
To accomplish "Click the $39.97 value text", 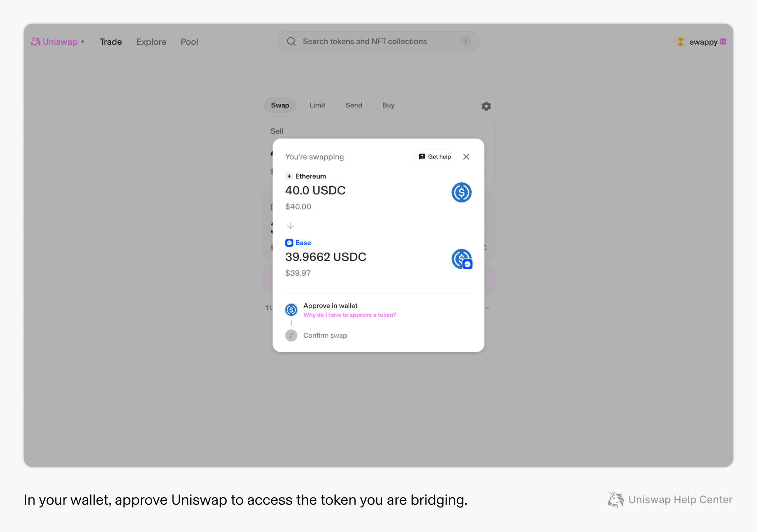I will click(x=298, y=273).
